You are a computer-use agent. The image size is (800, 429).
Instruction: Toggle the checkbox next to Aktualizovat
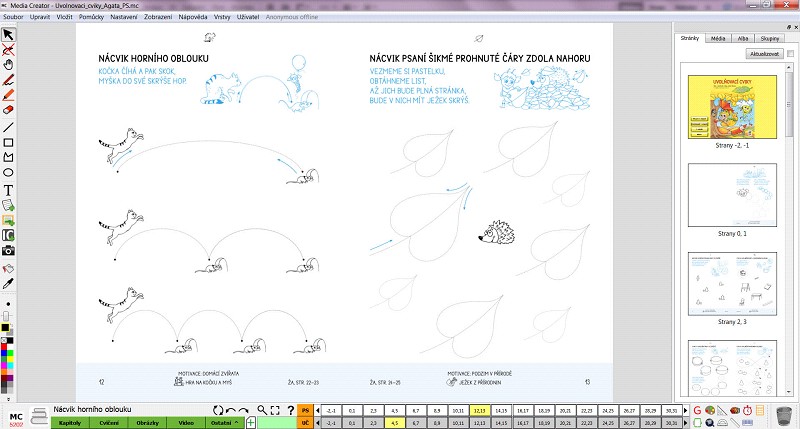pyautogui.click(x=790, y=54)
